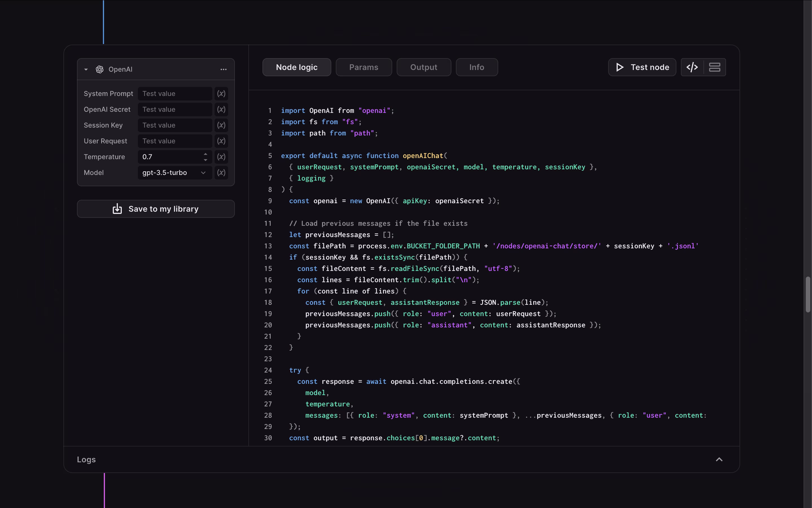The image size is (812, 508).
Task: Select the code view icon
Action: tap(692, 67)
